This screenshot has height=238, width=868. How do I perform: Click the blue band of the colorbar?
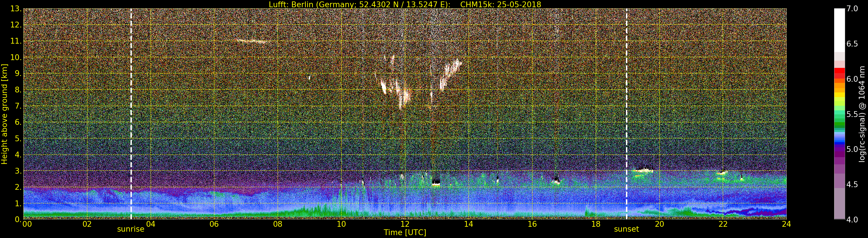839,138
